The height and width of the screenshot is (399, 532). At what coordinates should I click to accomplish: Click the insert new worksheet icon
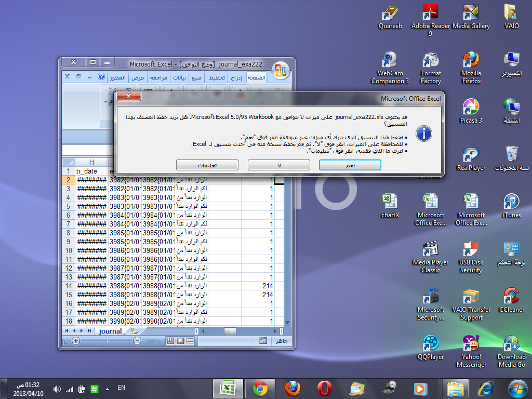[135, 331]
